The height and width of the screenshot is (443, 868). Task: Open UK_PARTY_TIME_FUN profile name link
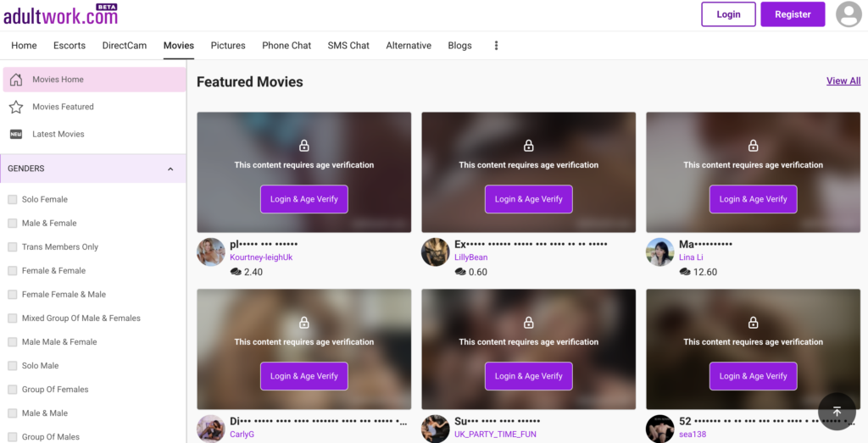click(495, 435)
